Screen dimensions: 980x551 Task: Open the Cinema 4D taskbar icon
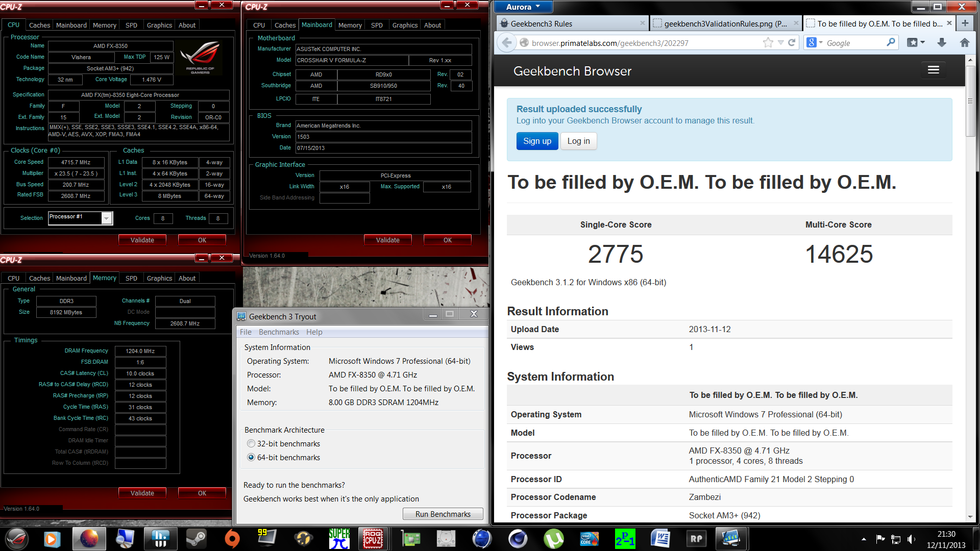(x=518, y=539)
